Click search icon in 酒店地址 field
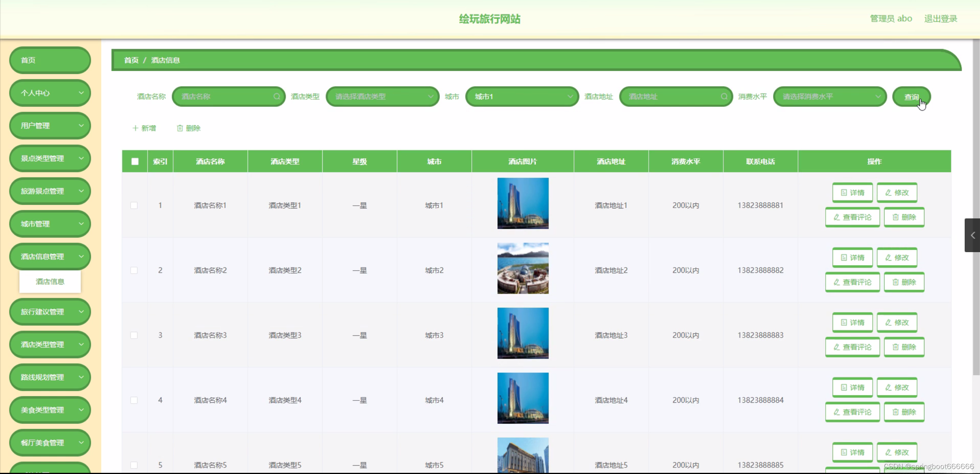The width and height of the screenshot is (980, 474). pyautogui.click(x=724, y=97)
